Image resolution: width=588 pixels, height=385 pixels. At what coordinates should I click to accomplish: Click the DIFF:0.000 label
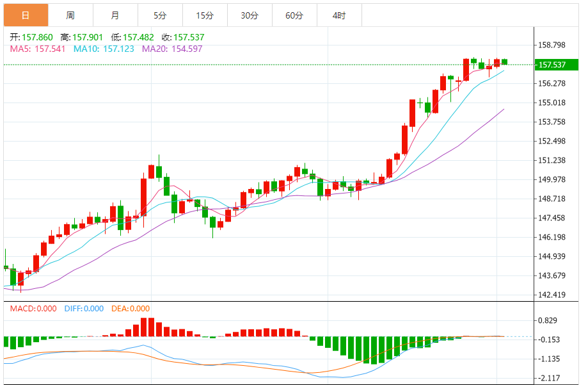[84, 309]
